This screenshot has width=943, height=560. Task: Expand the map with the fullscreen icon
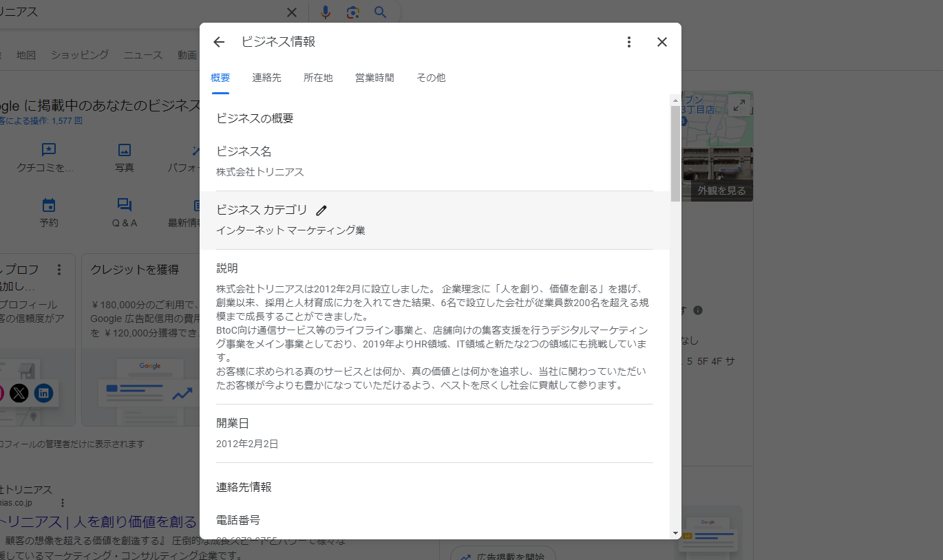(739, 105)
